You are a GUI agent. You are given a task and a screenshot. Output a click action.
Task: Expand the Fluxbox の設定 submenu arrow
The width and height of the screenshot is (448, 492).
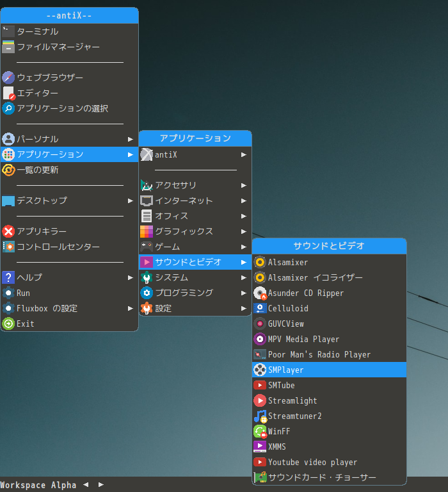point(131,308)
